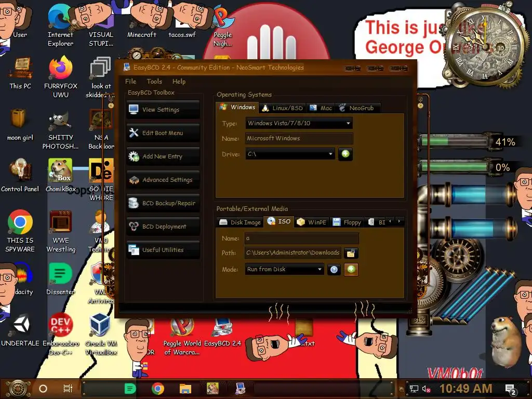532x399 pixels.
Task: Open the moon girl desktop icon
Action: [20, 125]
